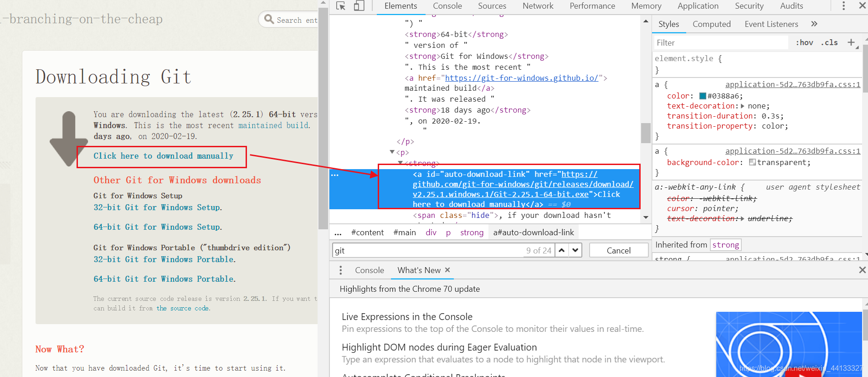The width and height of the screenshot is (868, 377).
Task: Click the DOM tree scroll-up arrow
Action: tap(646, 21)
